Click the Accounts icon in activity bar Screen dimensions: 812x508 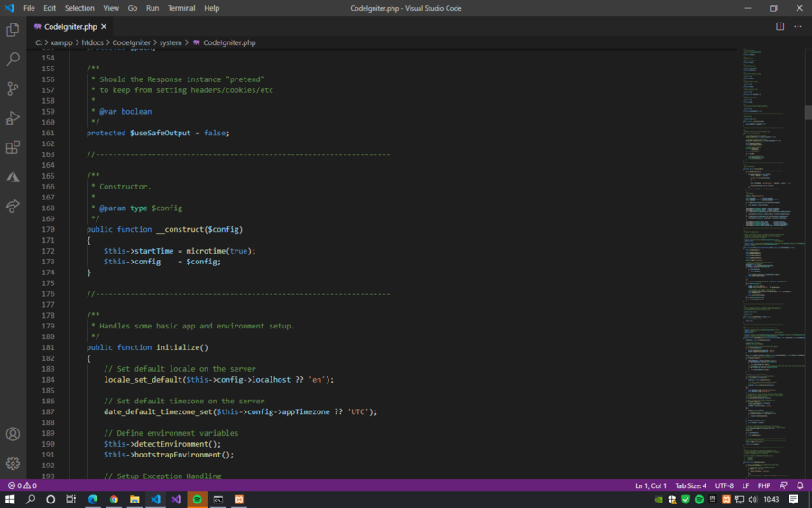coord(13,434)
